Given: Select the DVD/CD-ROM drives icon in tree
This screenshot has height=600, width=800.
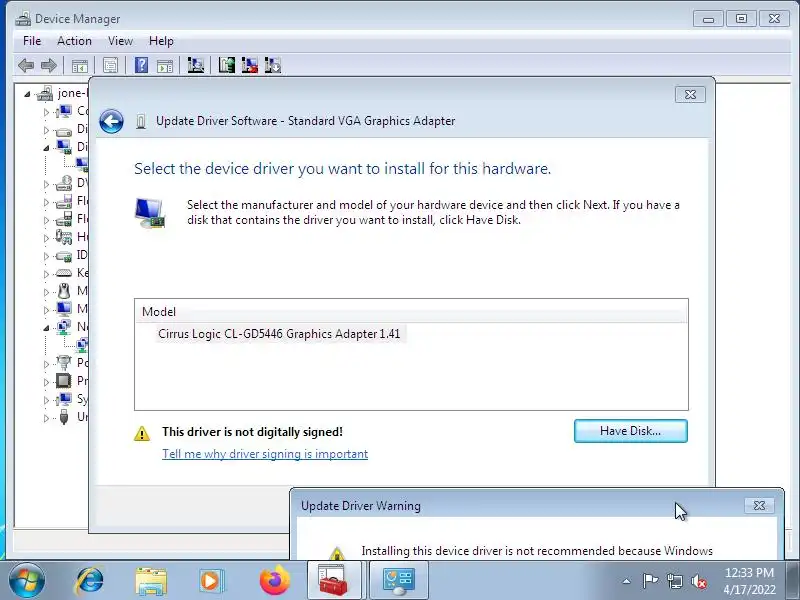Looking at the screenshot, I should point(64,183).
